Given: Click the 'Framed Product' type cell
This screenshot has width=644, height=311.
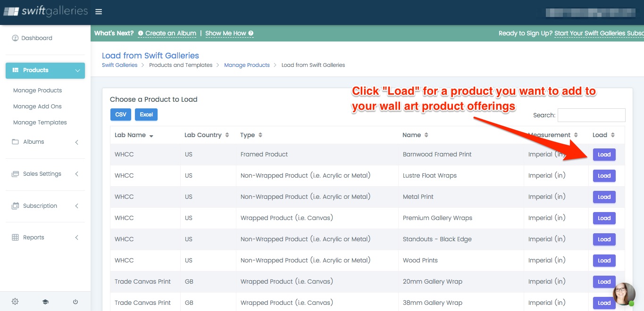Looking at the screenshot, I should tap(264, 155).
